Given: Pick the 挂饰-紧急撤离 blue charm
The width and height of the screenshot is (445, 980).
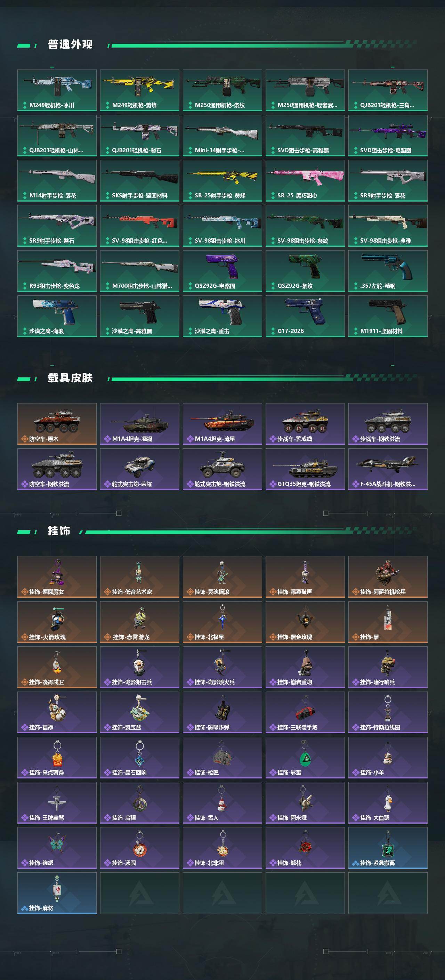Looking at the screenshot, I should coord(388,848).
